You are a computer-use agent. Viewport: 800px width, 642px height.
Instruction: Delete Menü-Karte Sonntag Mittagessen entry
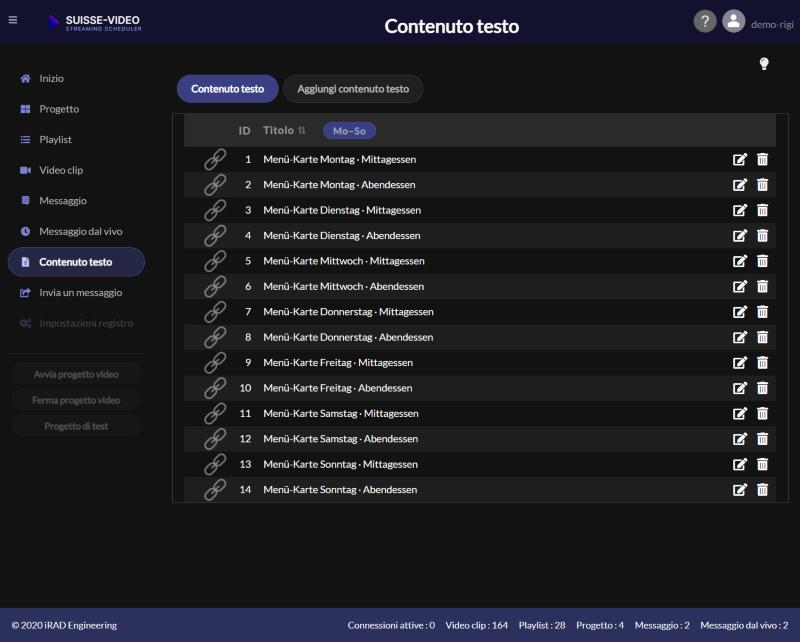(x=762, y=464)
